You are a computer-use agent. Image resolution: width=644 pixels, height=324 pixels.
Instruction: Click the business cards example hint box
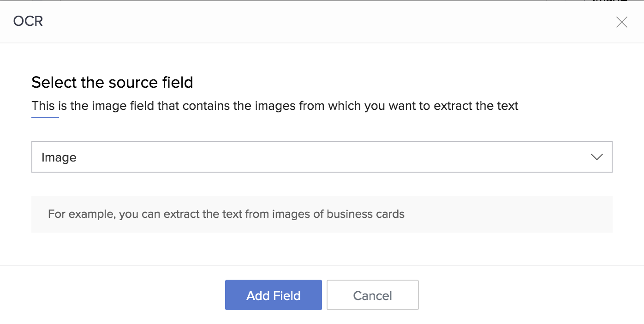(322, 214)
